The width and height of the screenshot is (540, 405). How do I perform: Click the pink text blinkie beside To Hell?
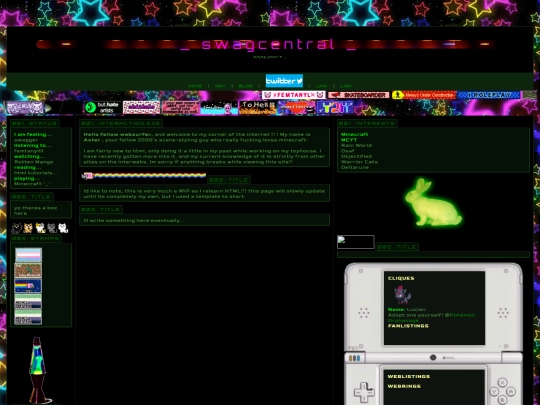(180, 107)
